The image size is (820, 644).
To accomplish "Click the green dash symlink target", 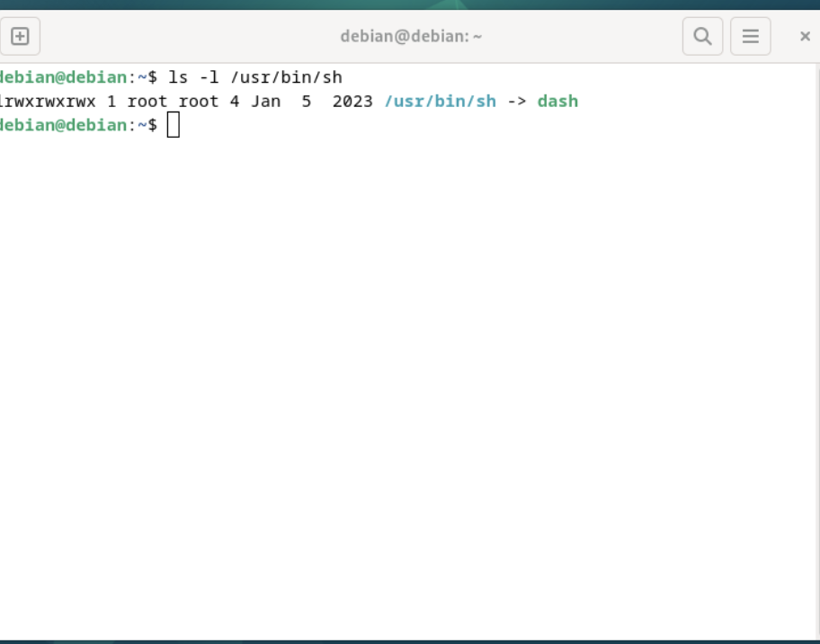I will point(557,102).
